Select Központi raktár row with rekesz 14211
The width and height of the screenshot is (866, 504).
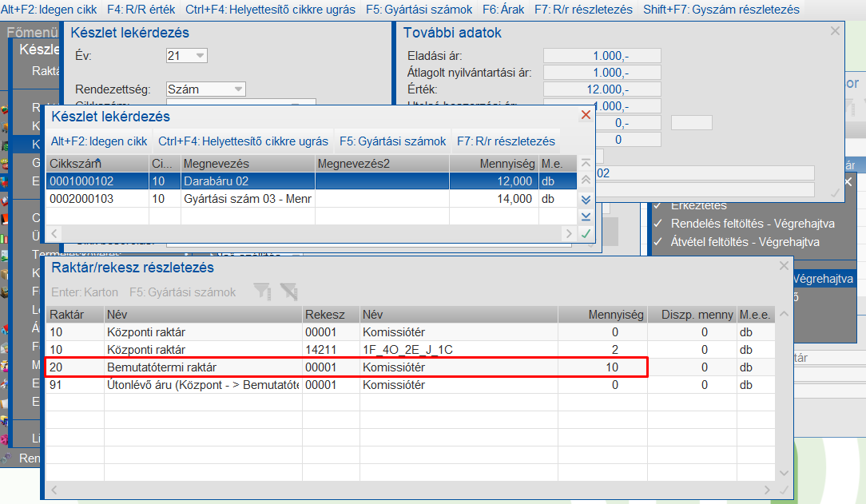coord(411,349)
